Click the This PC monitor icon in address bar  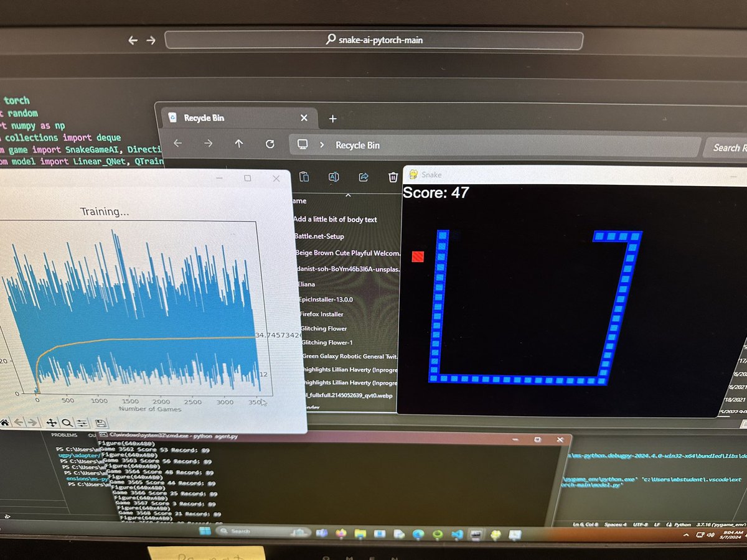pyautogui.click(x=303, y=144)
